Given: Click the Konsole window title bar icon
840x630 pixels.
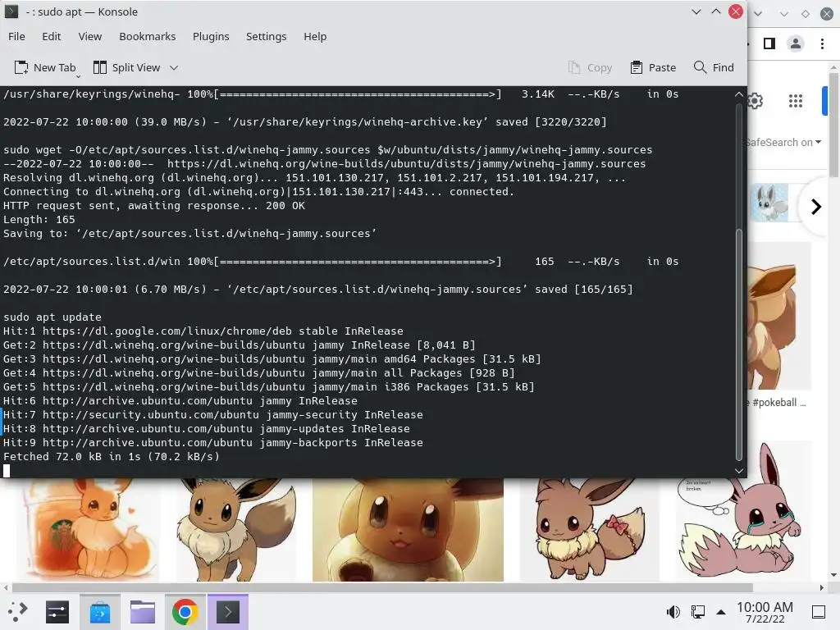Looking at the screenshot, I should tap(11, 11).
